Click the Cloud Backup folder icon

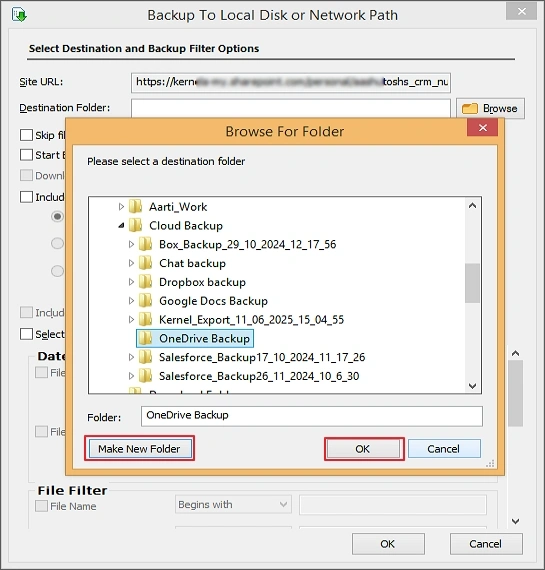click(136, 226)
